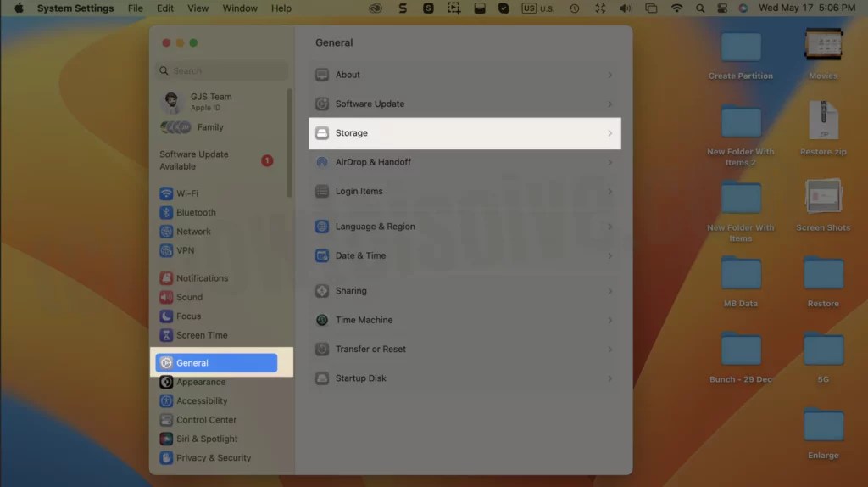Open the File menu
Viewport: 868px width, 487px height.
click(135, 8)
